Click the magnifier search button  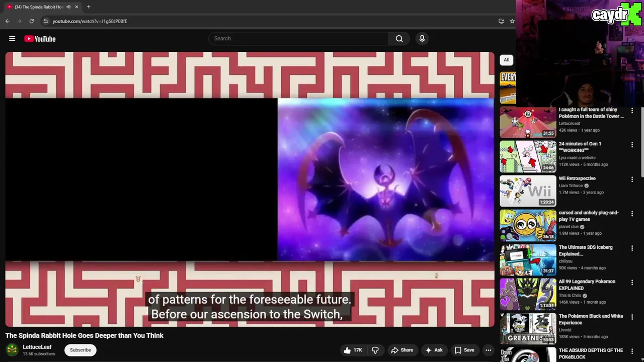click(x=399, y=39)
